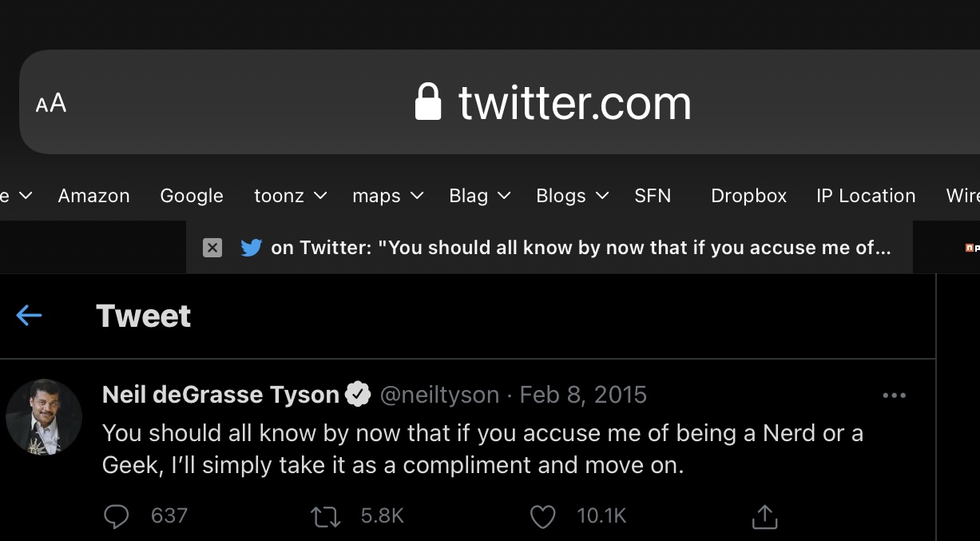The height and width of the screenshot is (541, 980).
Task: Open the IP Location bookmark
Action: 866,196
